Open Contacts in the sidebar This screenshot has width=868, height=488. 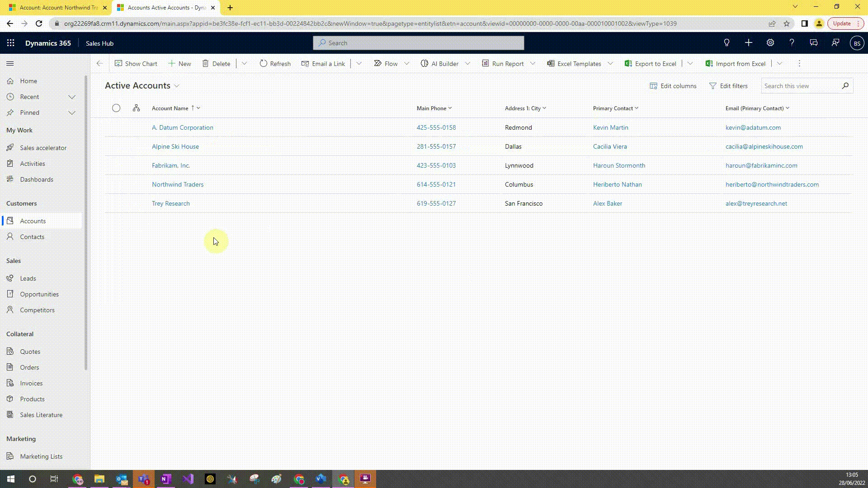coord(32,237)
